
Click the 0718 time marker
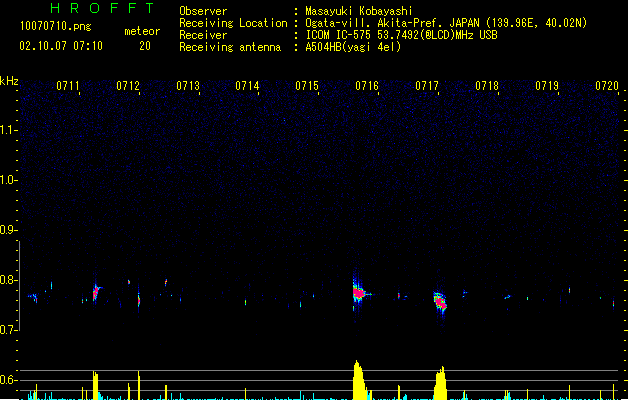[x=487, y=86]
